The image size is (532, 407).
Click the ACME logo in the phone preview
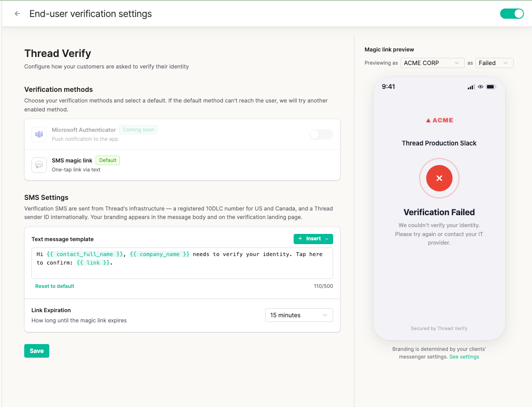tap(439, 120)
